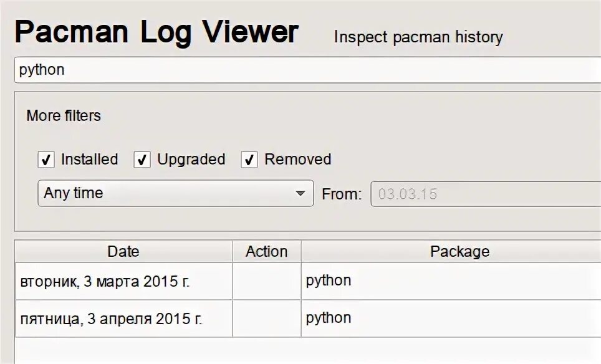The height and width of the screenshot is (364, 601).
Task: Click the "From:" label beside the date field
Action: [x=341, y=194]
